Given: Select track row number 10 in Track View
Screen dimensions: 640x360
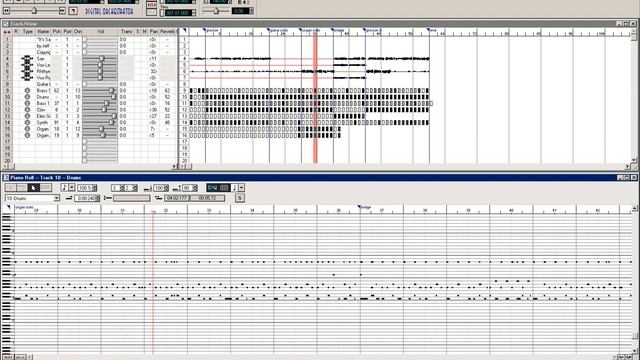Looking at the screenshot, I should [x=7, y=97].
